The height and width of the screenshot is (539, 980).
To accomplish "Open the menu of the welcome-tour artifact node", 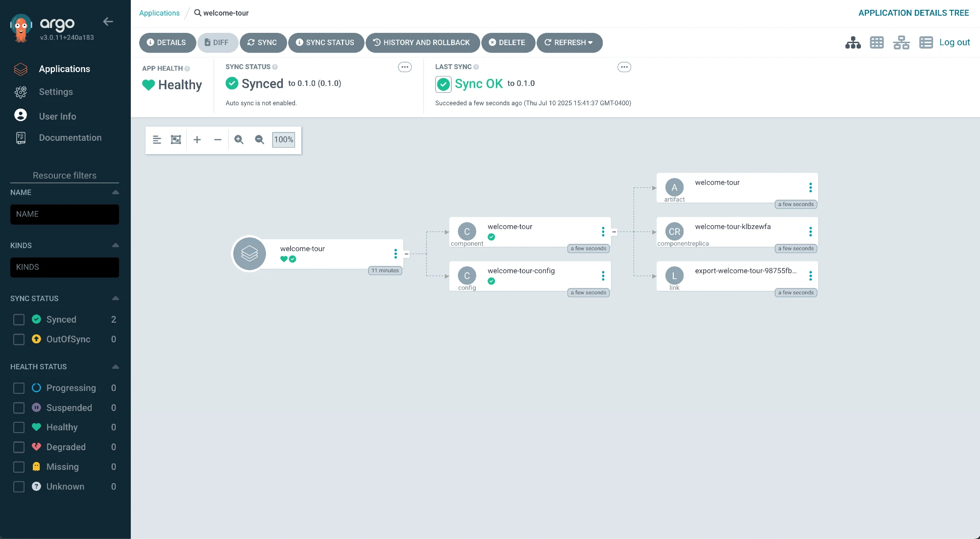I will coord(810,187).
